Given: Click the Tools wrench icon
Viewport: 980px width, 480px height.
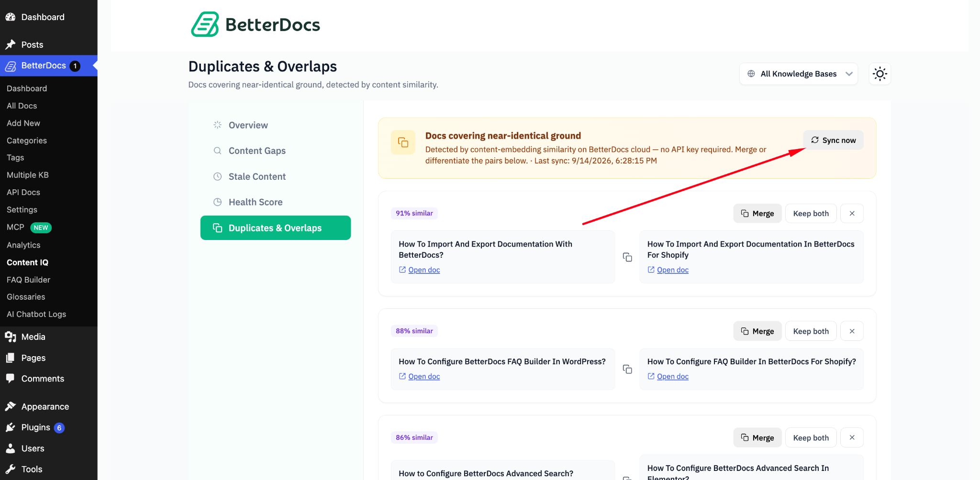Looking at the screenshot, I should click(11, 469).
